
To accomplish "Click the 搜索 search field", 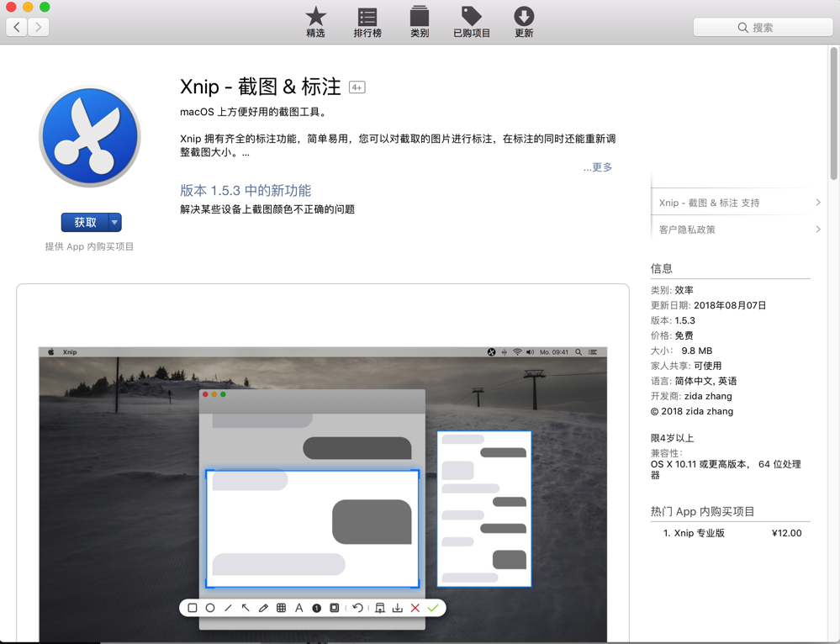I will [x=763, y=28].
